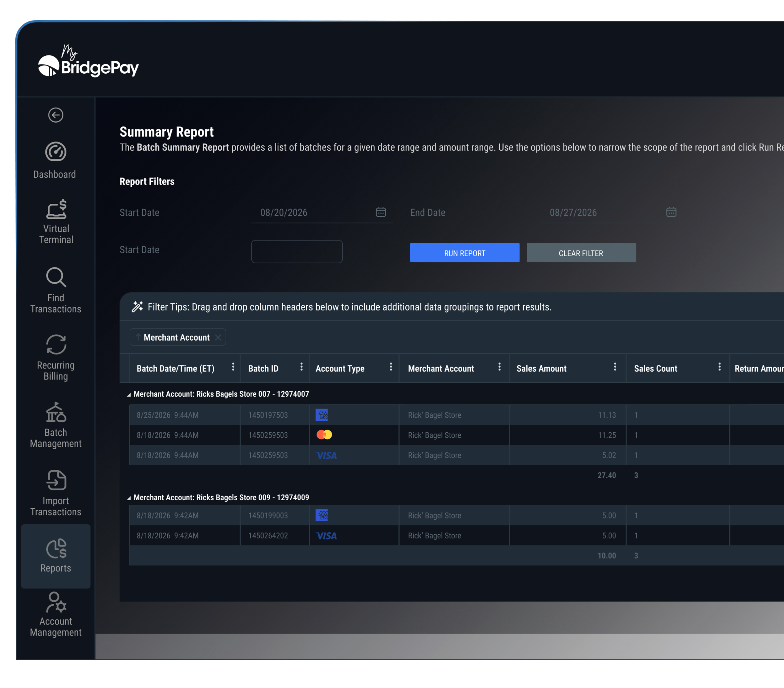Open Account Type column options menu

tap(391, 367)
